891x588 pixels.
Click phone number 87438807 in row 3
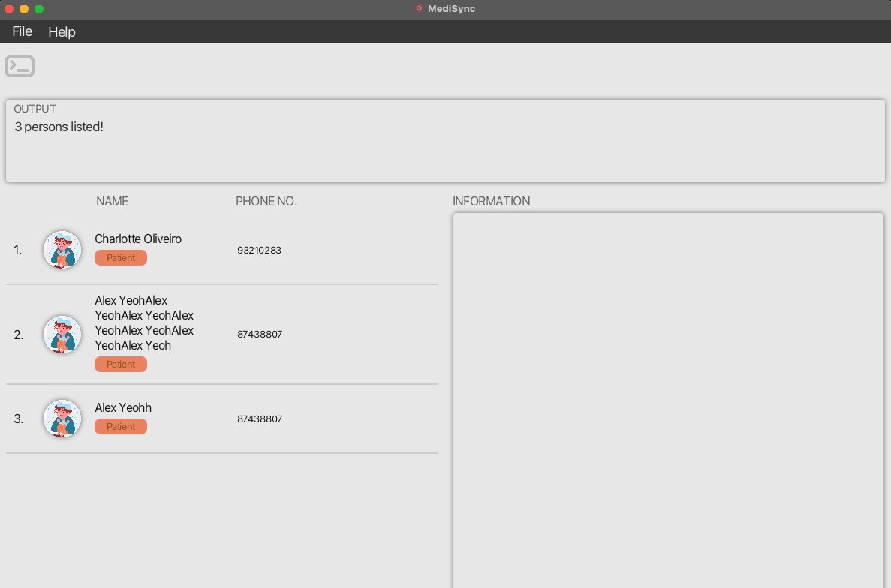coord(260,418)
